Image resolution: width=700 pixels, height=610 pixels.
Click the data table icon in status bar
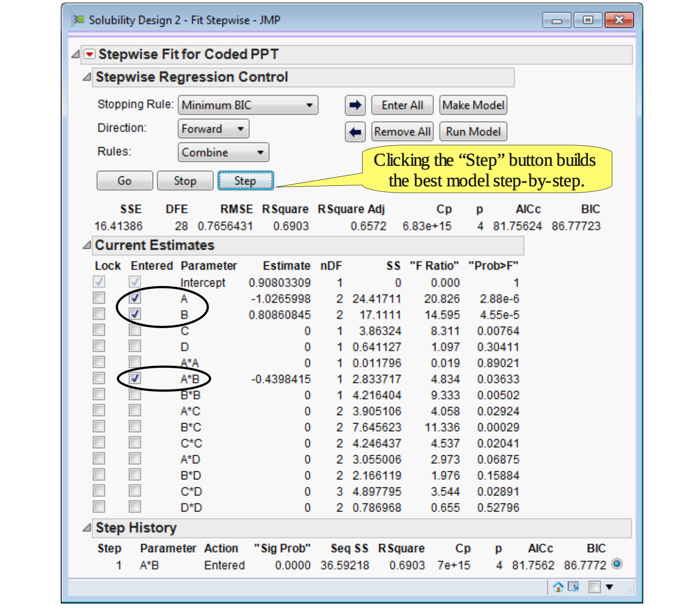[572, 586]
